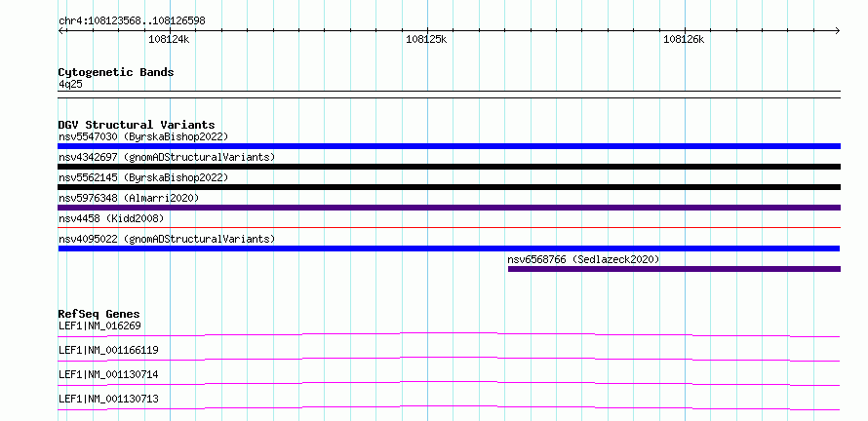The width and height of the screenshot is (868, 421).
Task: Select the purple nsv6568766 variant bar
Action: [x=674, y=269]
